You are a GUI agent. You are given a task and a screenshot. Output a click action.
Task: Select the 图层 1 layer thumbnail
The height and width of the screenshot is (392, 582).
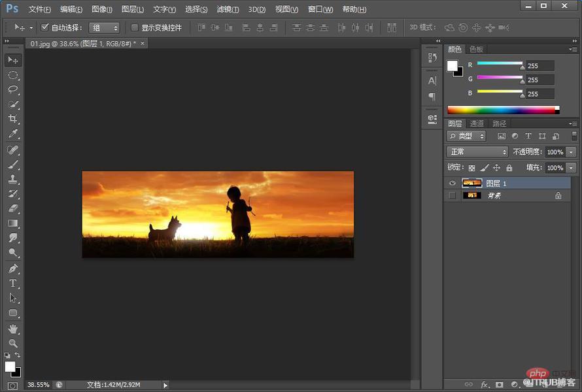click(471, 183)
